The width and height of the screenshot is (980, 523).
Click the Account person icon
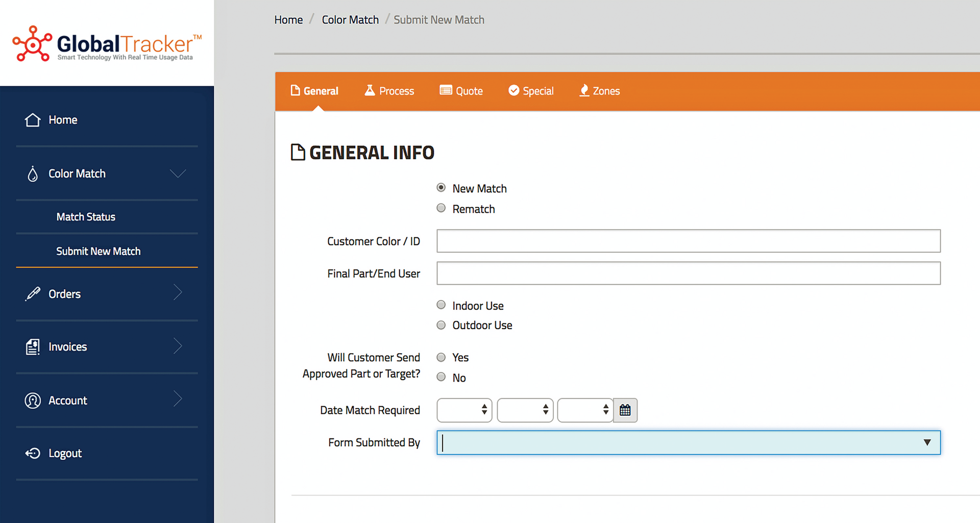click(32, 401)
